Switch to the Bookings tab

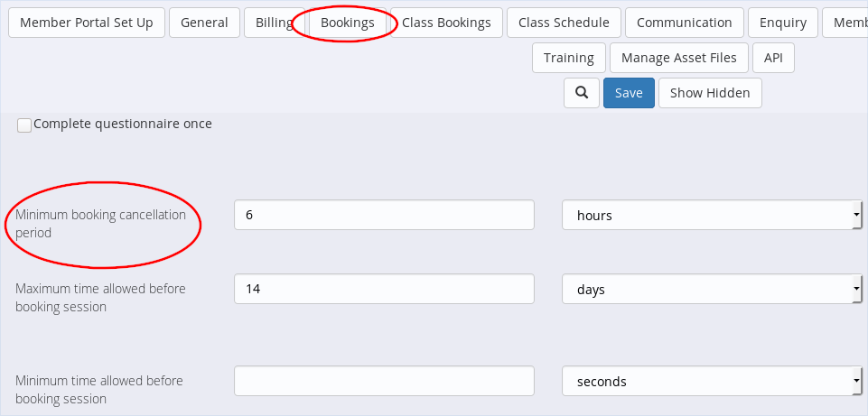348,23
